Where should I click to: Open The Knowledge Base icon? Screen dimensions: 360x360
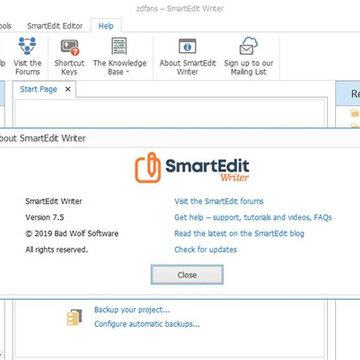coord(119,46)
